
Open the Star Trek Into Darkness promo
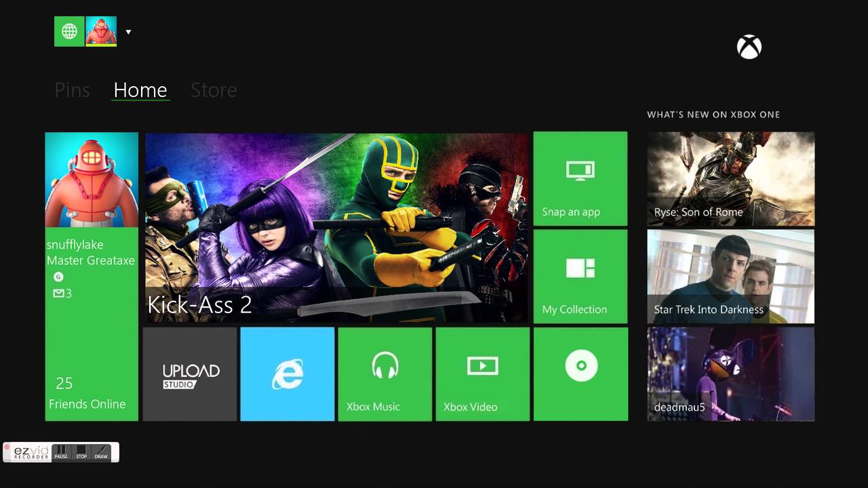point(731,277)
